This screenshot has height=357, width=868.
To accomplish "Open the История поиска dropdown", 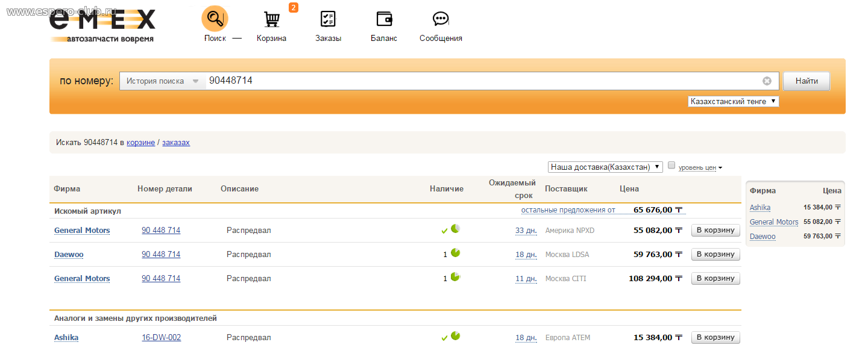I will [163, 81].
